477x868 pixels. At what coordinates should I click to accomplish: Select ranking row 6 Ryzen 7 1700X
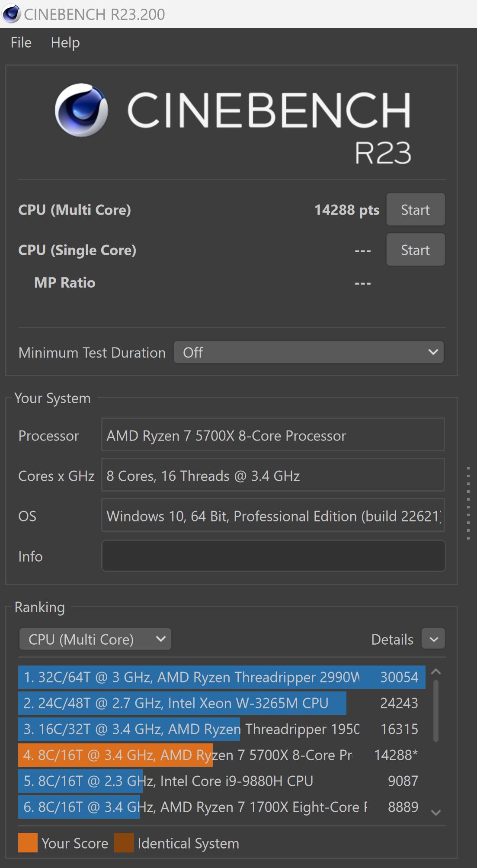coord(221,807)
